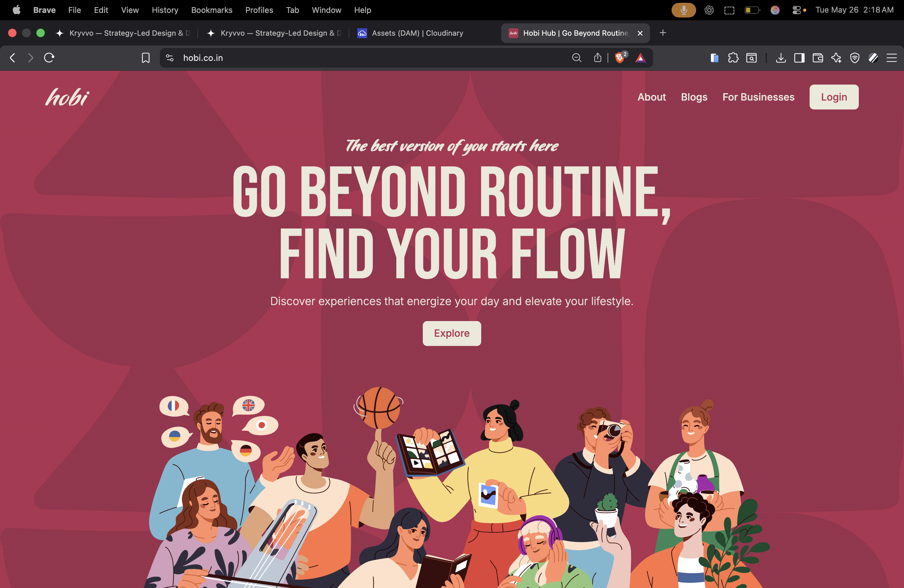Open the Brave VPN shield icon

point(854,58)
